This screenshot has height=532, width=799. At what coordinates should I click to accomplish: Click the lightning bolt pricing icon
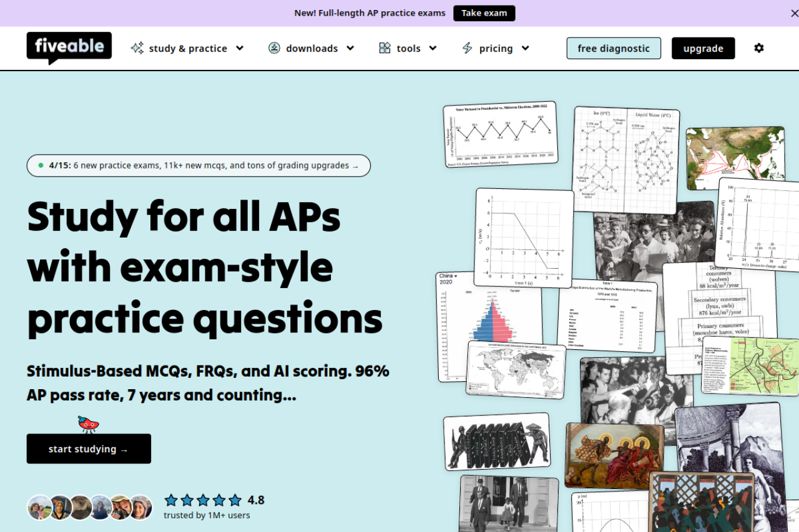pos(467,48)
